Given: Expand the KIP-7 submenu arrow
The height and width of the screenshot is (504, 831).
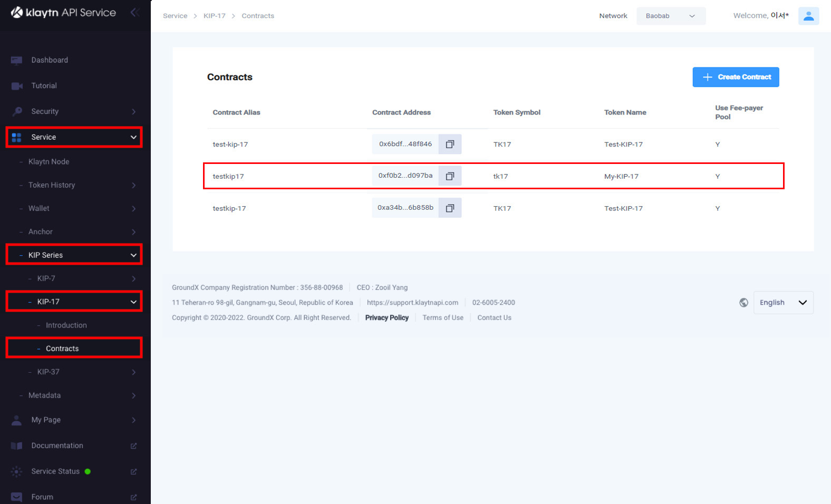Looking at the screenshot, I should (133, 278).
